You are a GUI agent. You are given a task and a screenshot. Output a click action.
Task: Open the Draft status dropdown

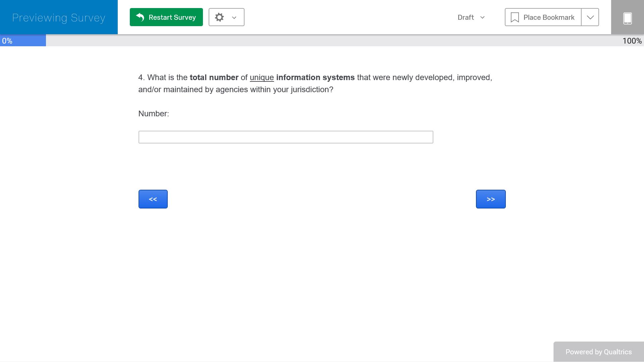471,17
